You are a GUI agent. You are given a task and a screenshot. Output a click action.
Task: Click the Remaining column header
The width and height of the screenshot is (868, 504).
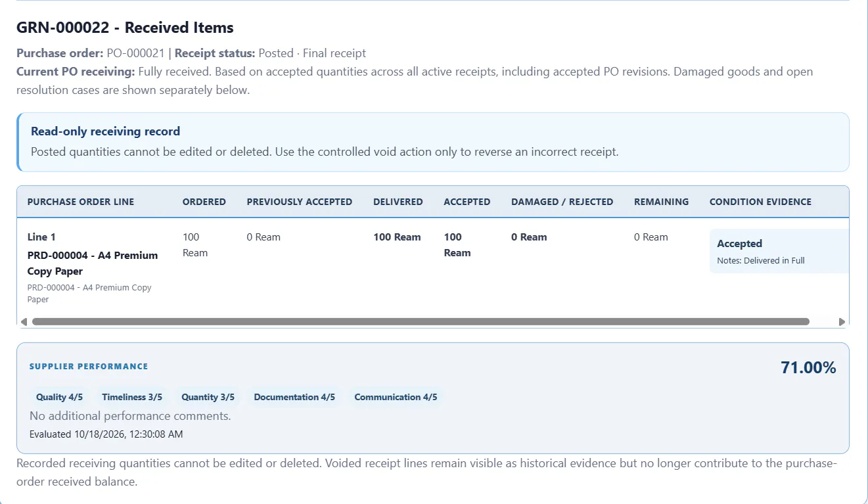click(x=662, y=202)
